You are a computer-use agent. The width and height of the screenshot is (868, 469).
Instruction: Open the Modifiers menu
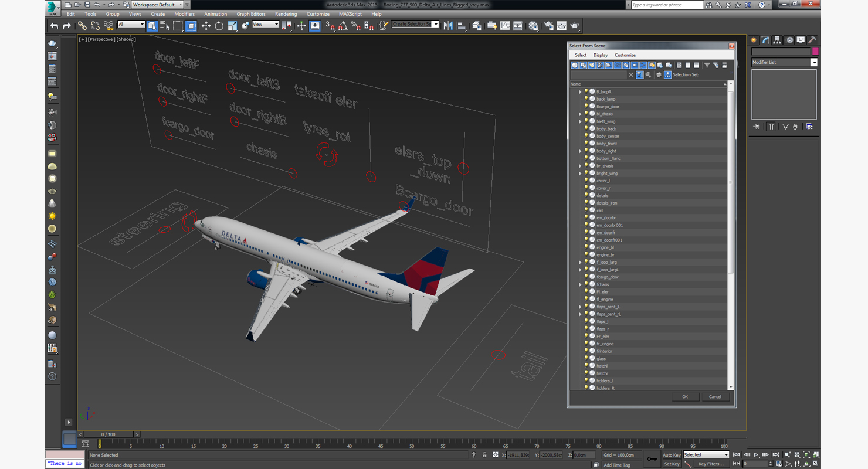click(184, 14)
